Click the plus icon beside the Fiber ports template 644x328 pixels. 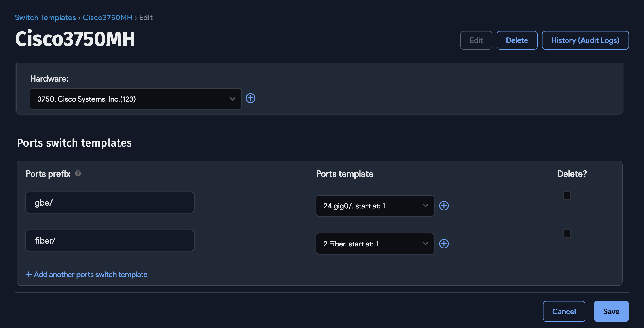point(444,244)
